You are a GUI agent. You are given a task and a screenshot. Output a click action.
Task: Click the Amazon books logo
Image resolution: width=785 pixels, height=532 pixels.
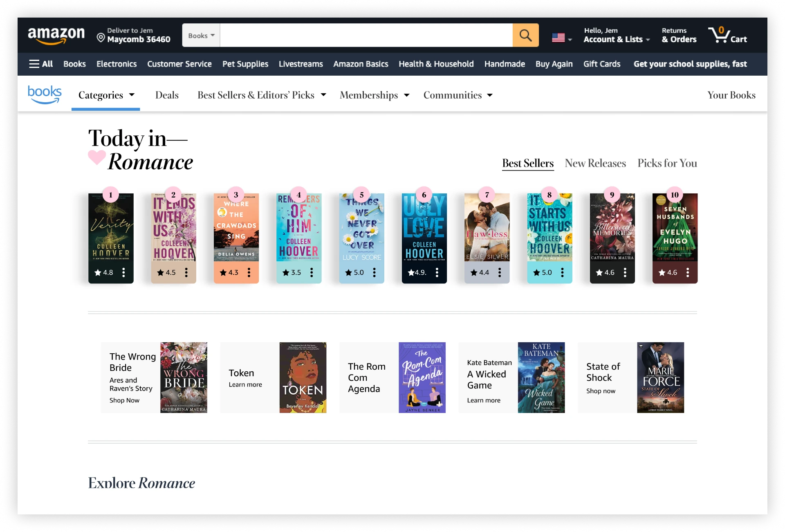pos(45,94)
